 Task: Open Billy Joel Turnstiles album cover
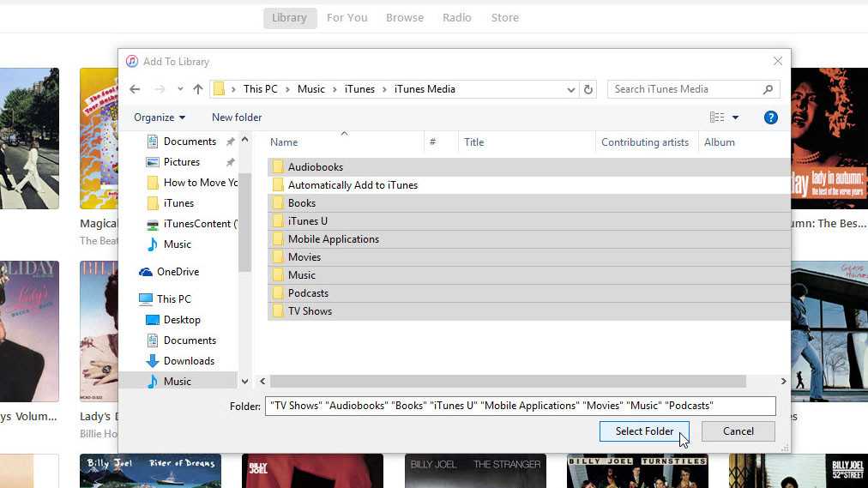(637, 471)
